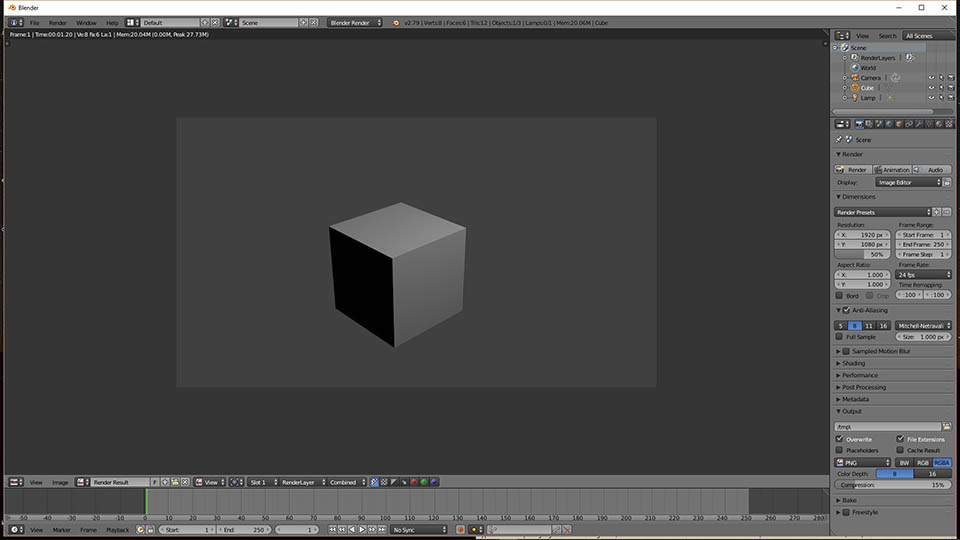The width and height of the screenshot is (960, 540).
Task: Open the Display Image Editor dropdown
Action: point(909,182)
